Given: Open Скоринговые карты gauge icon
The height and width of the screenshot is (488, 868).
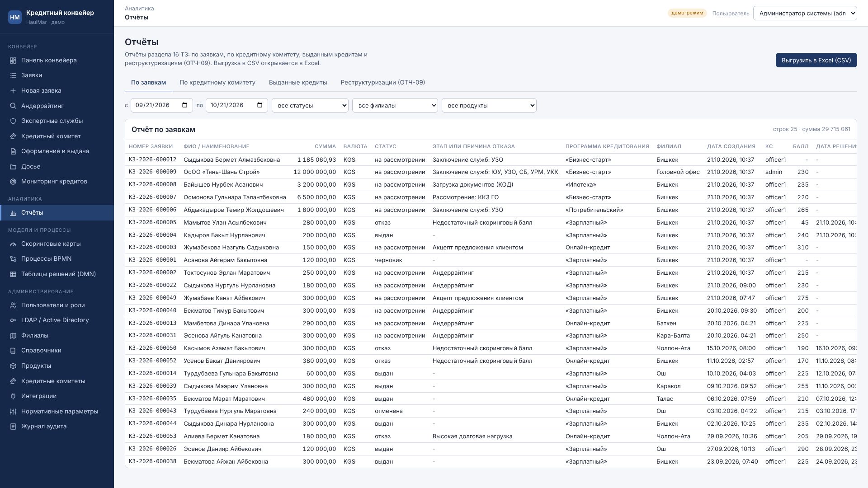Looking at the screenshot, I should (x=13, y=244).
